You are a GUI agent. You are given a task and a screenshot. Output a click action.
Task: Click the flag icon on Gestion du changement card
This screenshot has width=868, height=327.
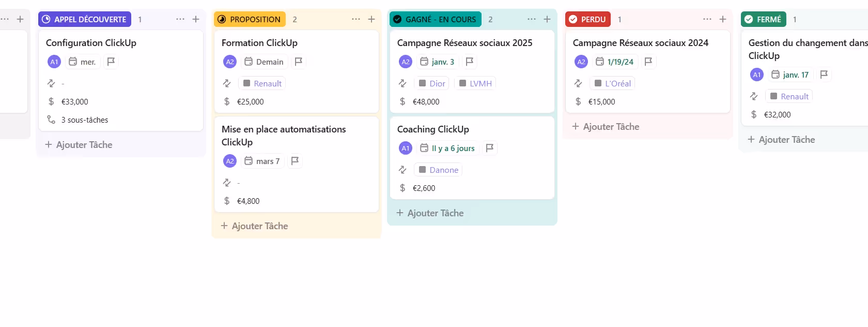click(824, 75)
